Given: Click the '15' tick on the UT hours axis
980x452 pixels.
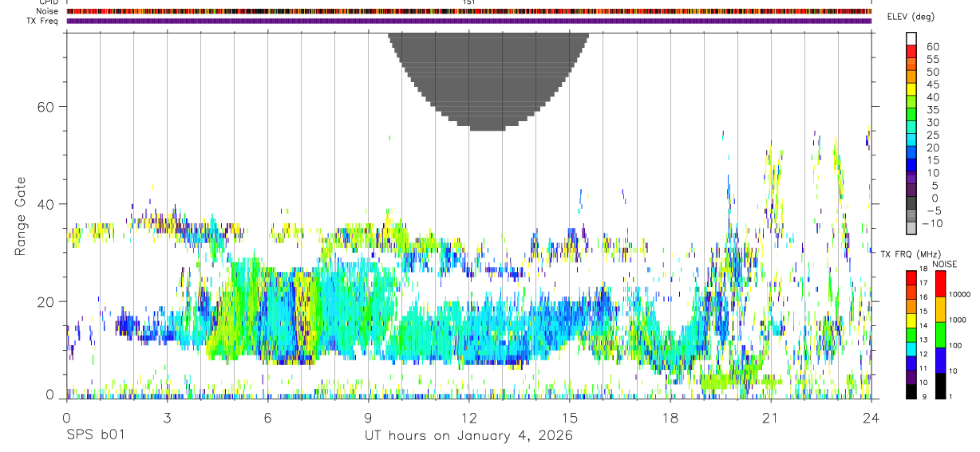Looking at the screenshot, I should 569,418.
